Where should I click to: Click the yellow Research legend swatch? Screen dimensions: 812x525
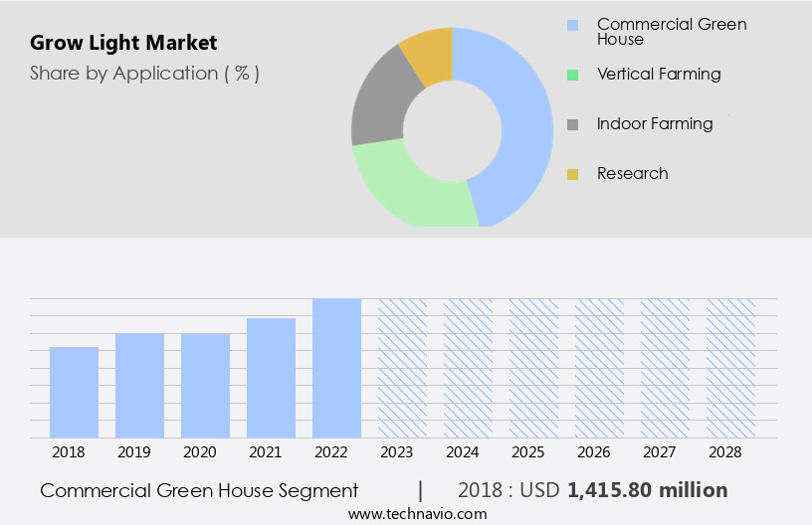pos(572,174)
